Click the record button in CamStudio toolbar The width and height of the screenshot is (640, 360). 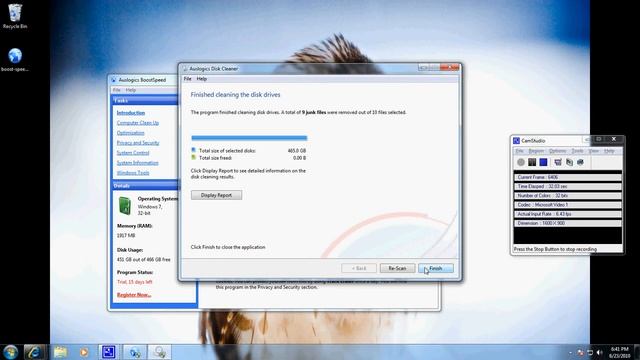[x=521, y=162]
